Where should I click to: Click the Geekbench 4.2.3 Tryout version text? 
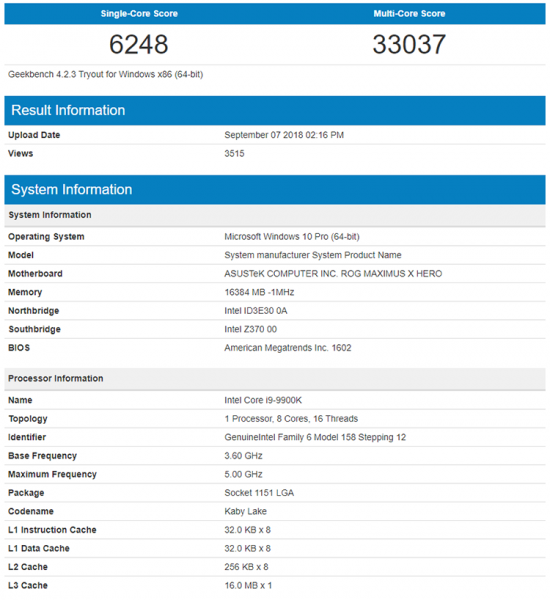tap(105, 74)
